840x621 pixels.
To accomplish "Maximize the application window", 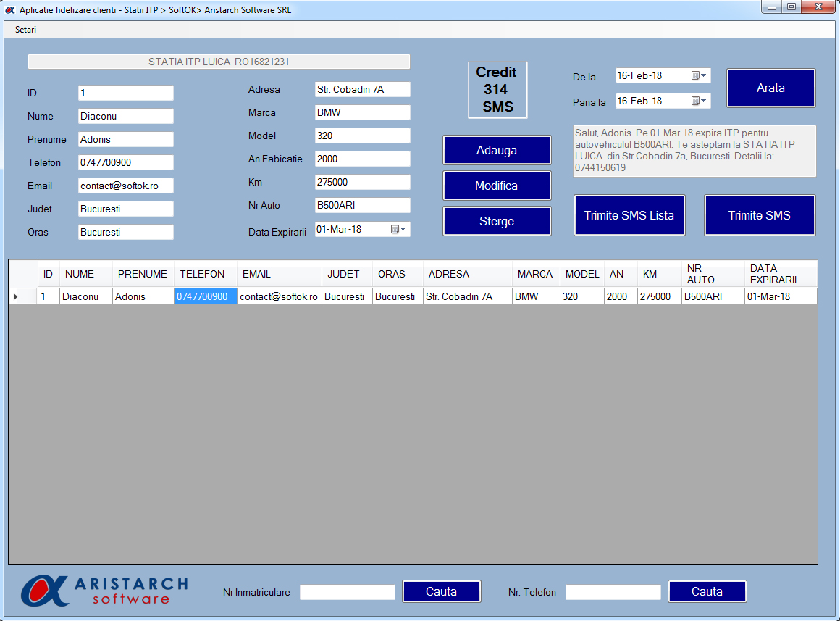I will point(791,7).
